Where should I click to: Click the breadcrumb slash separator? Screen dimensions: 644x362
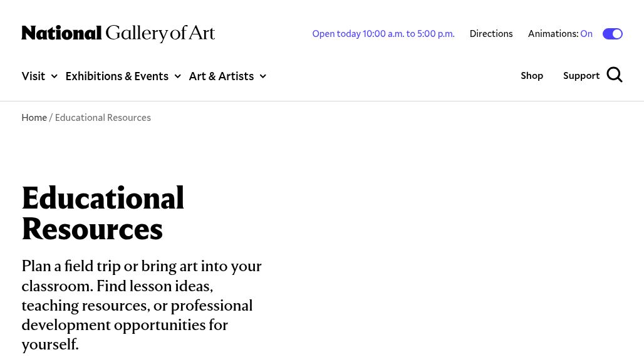[51, 118]
